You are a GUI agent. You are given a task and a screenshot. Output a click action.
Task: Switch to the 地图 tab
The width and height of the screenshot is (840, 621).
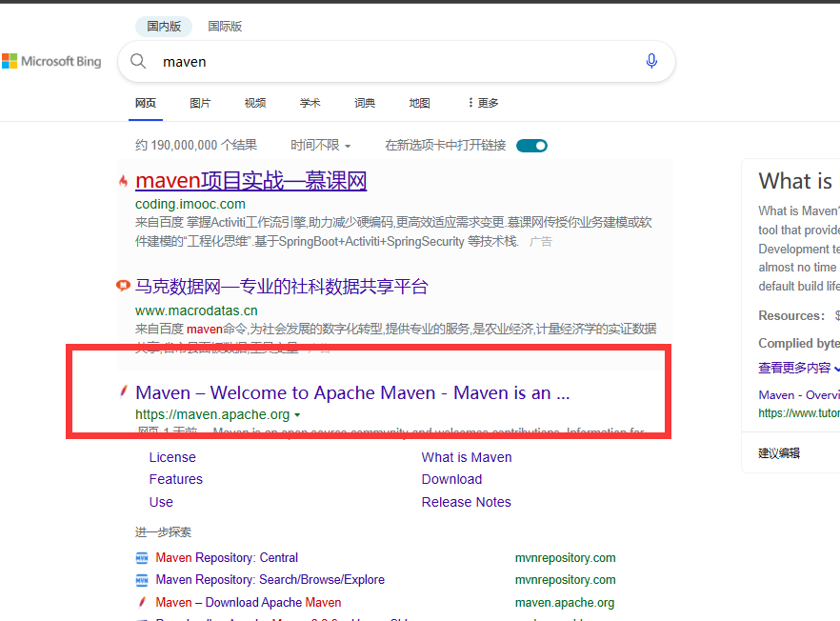(419, 103)
